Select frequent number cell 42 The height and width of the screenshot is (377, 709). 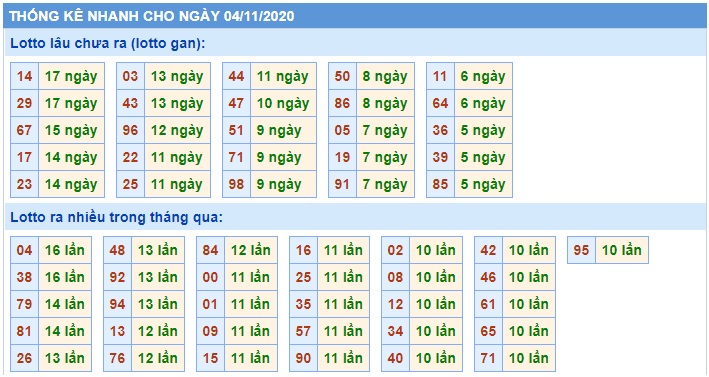click(488, 250)
